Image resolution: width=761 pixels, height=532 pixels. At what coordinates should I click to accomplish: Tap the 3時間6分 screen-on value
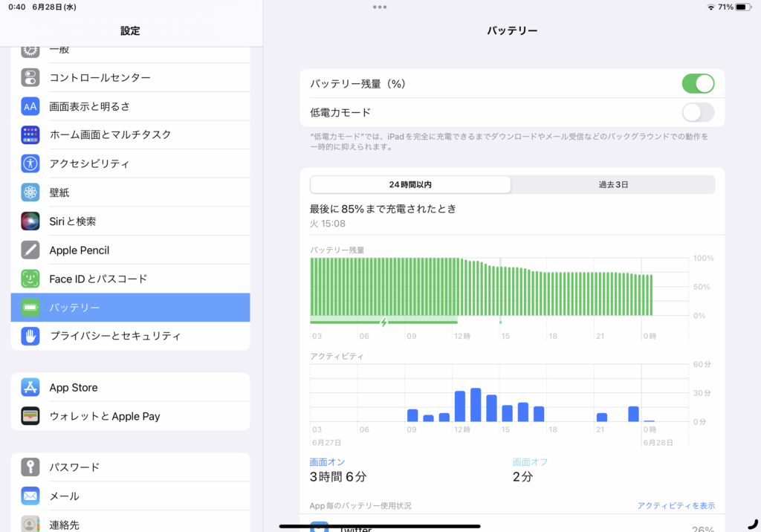(x=338, y=477)
